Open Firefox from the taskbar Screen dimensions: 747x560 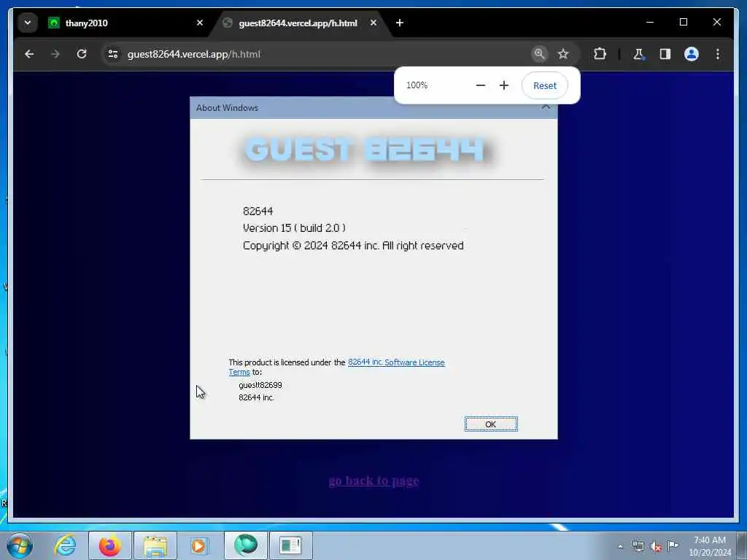[x=110, y=545]
